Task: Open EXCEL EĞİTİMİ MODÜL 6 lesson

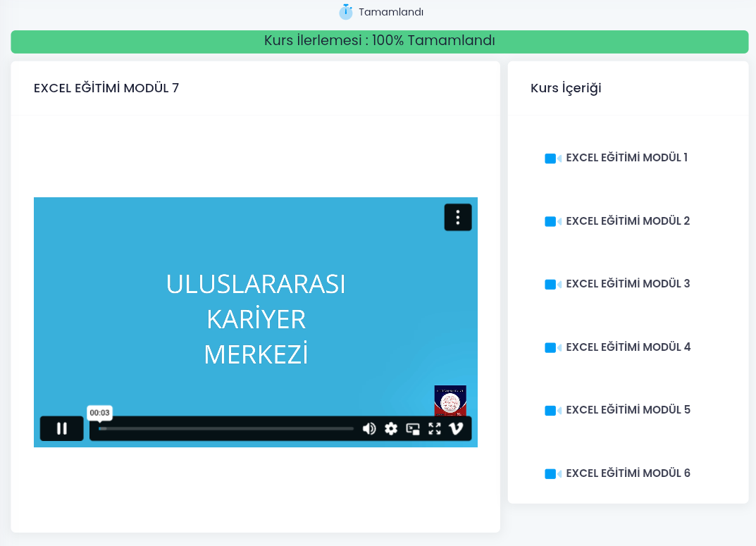Action: point(628,473)
